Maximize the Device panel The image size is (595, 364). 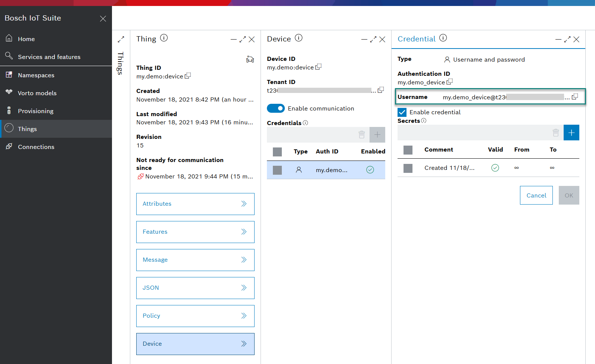pos(373,39)
